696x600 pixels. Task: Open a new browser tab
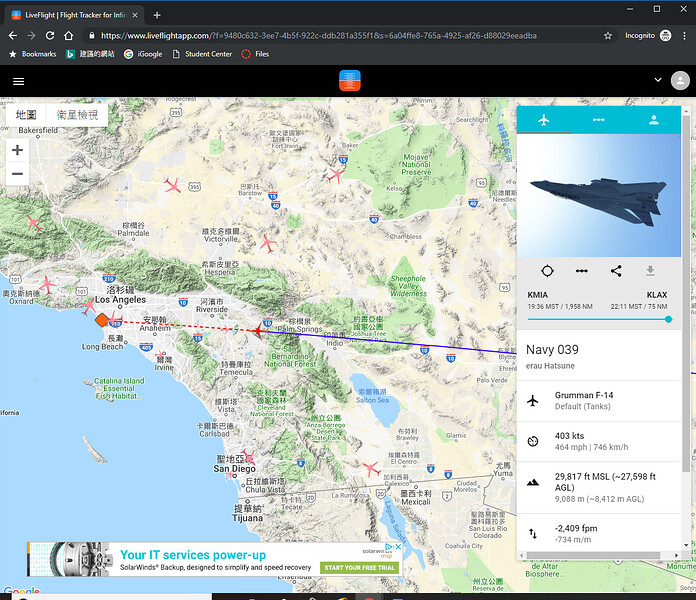[157, 15]
